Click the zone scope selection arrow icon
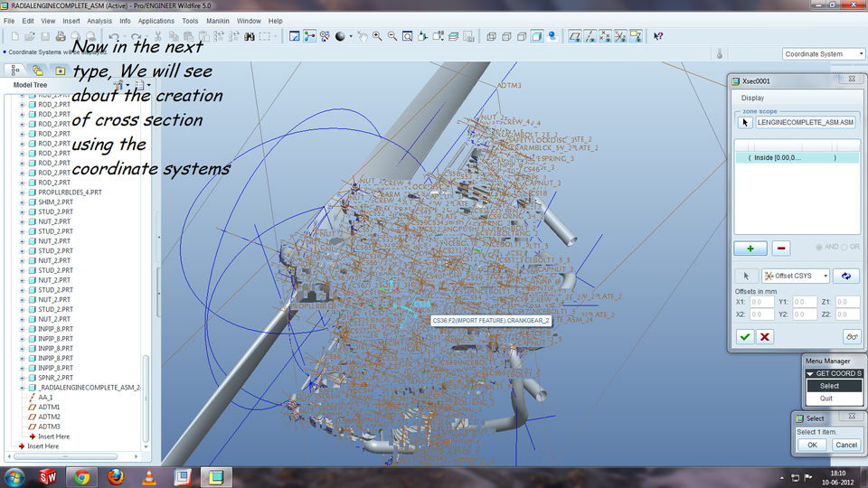Image resolution: width=868 pixels, height=488 pixels. point(745,122)
